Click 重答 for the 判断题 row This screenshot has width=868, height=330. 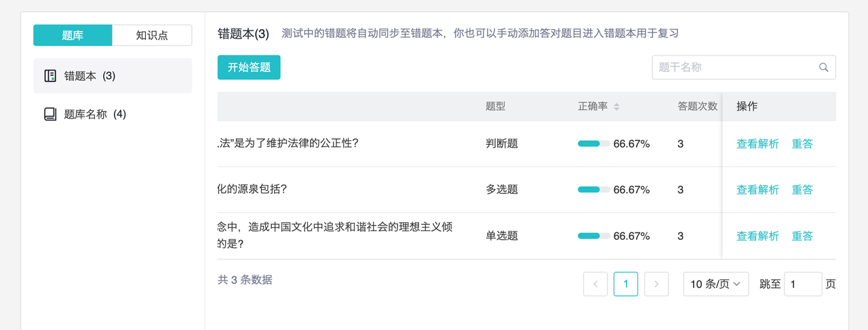[x=802, y=144]
